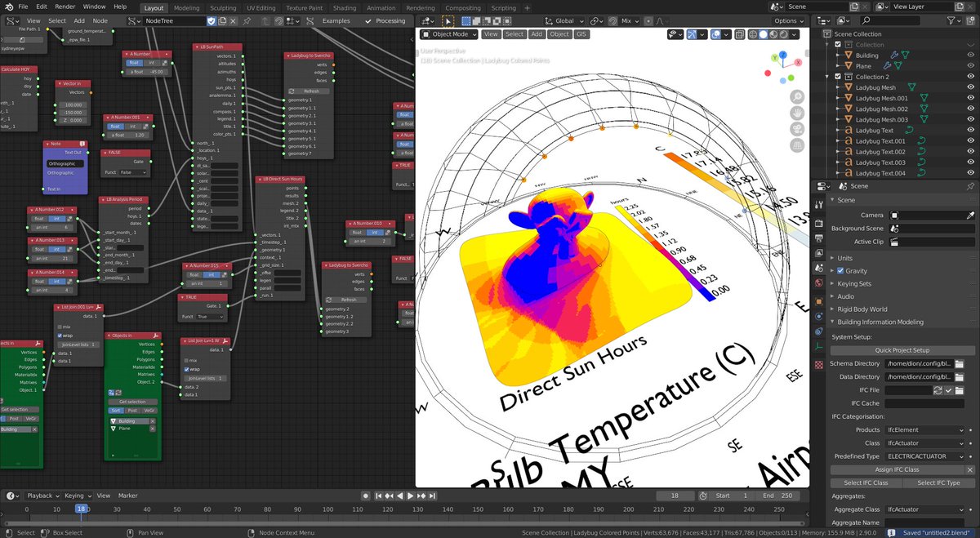This screenshot has width=980, height=538.
Task: Open the Products IfcElement dropdown
Action: (x=924, y=429)
